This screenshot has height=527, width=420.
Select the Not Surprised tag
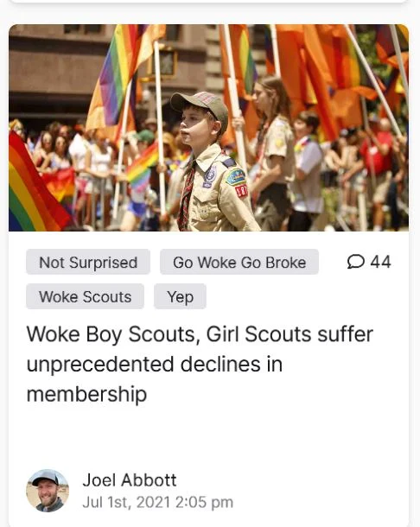pyautogui.click(x=88, y=262)
